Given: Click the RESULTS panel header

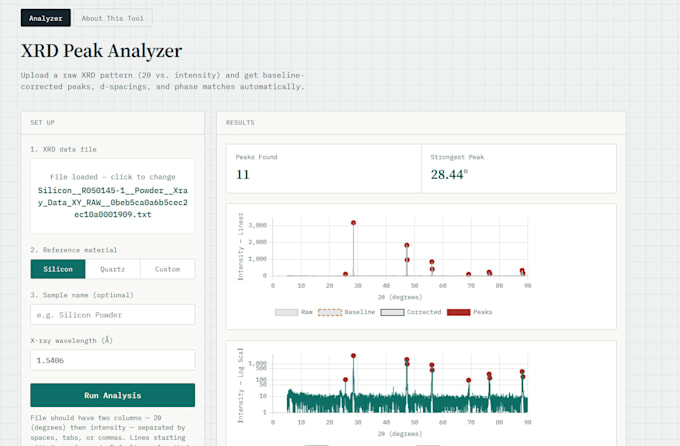Looking at the screenshot, I should tap(421, 123).
